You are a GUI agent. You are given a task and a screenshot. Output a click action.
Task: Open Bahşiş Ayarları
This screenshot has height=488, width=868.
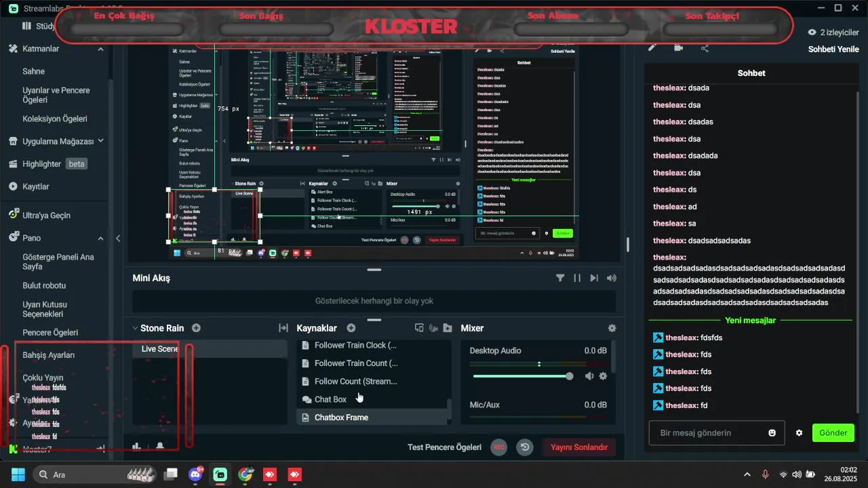[x=49, y=355]
